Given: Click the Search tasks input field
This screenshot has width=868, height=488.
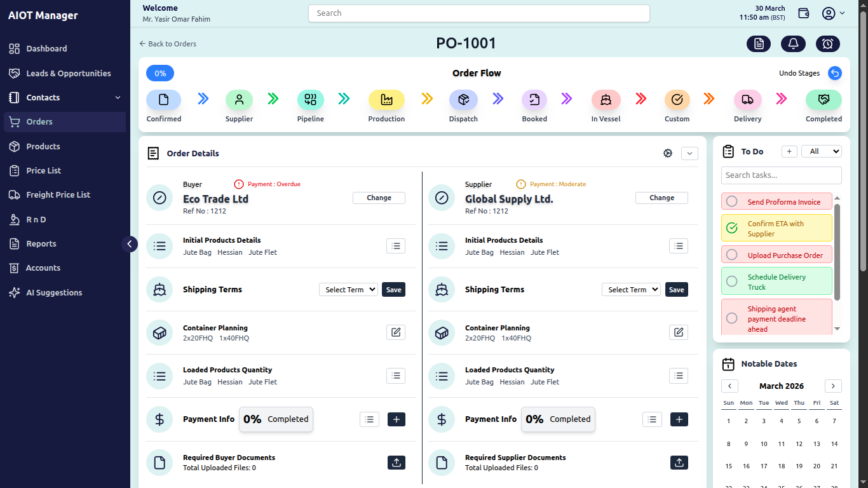Looking at the screenshot, I should pos(782,175).
